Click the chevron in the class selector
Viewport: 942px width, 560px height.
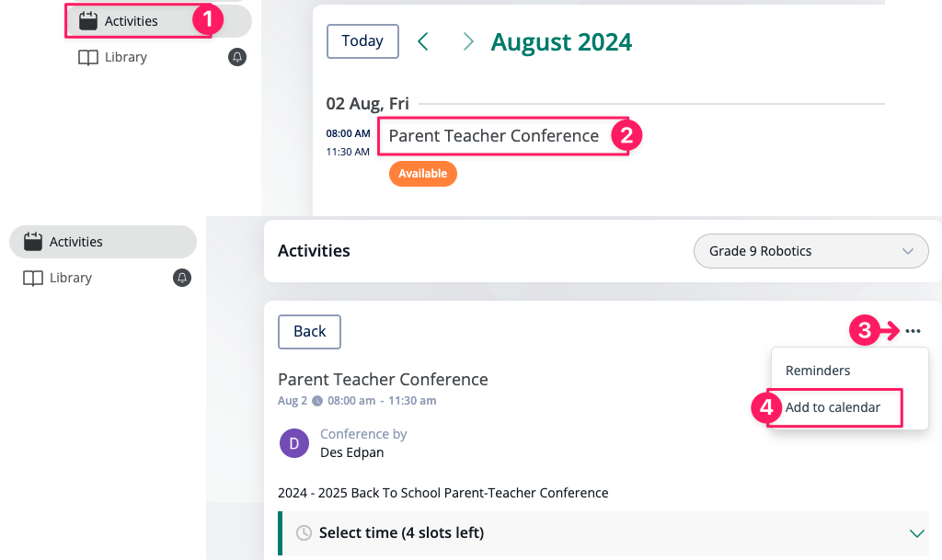(908, 251)
